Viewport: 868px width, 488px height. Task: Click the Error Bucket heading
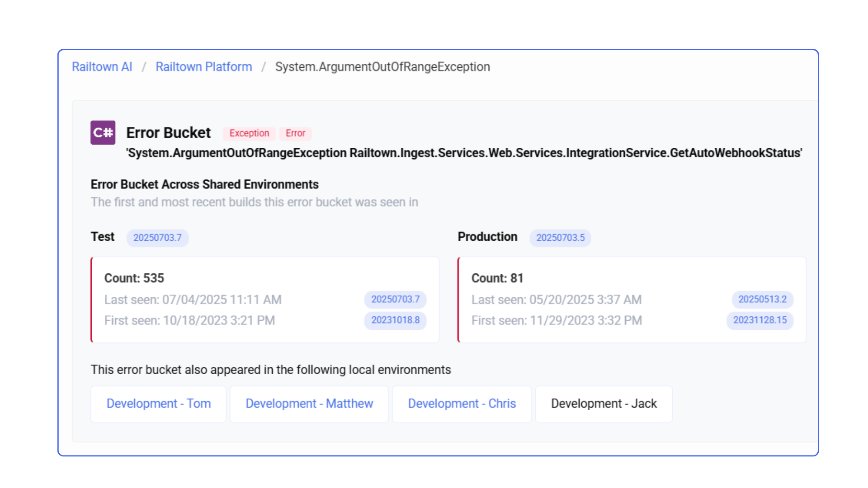coord(168,133)
